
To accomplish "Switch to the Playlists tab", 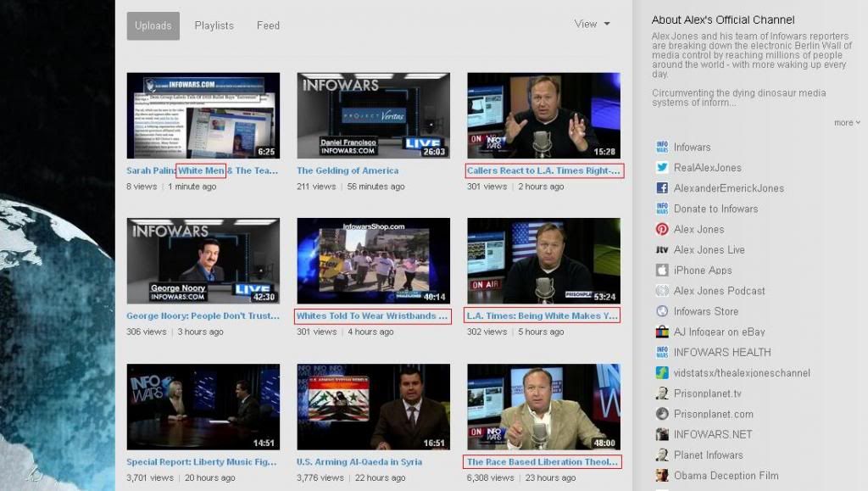I will (x=214, y=25).
